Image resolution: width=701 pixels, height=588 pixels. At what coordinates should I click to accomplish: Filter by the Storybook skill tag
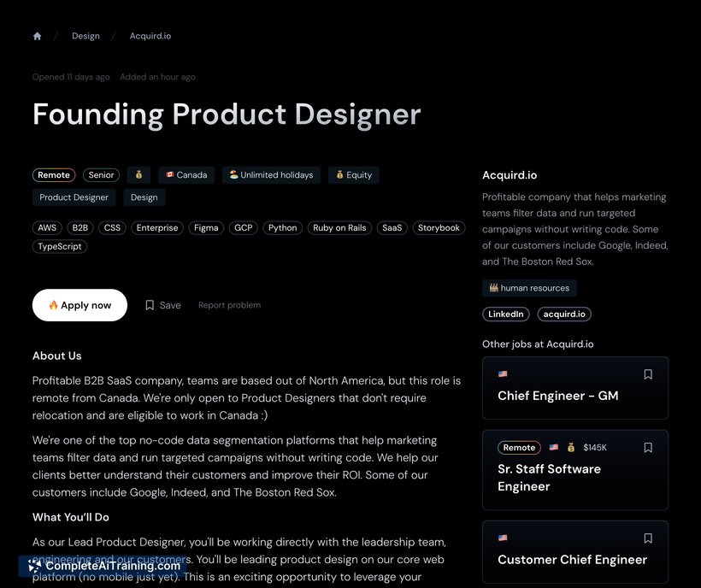click(x=439, y=228)
